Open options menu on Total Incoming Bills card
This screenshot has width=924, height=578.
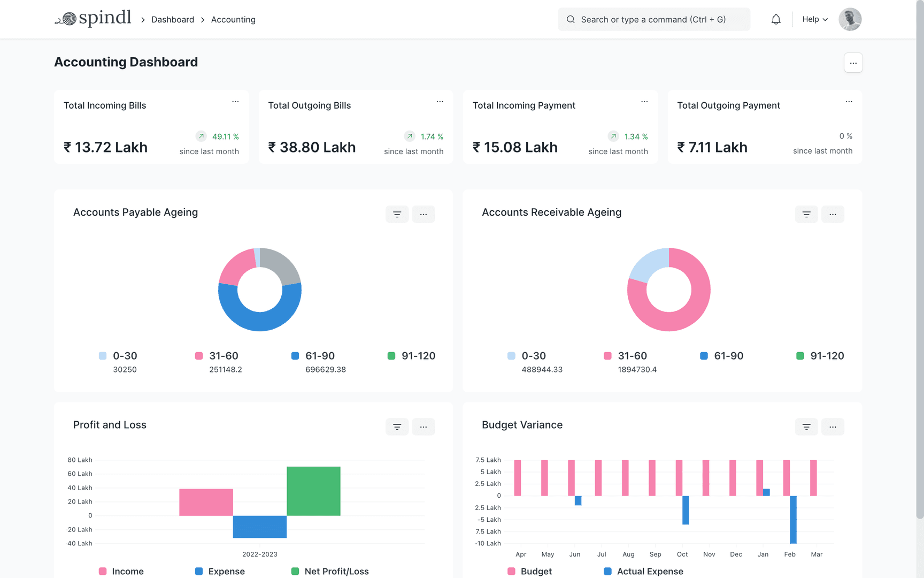235,101
